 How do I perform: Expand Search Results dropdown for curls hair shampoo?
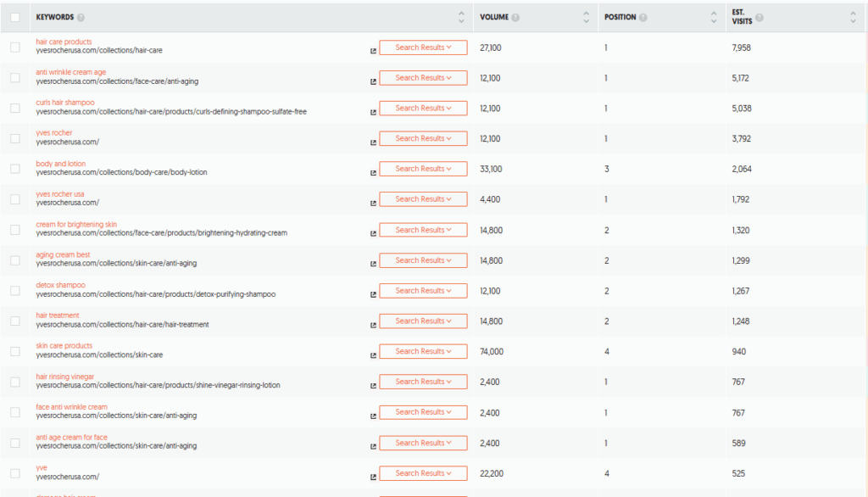[423, 108]
